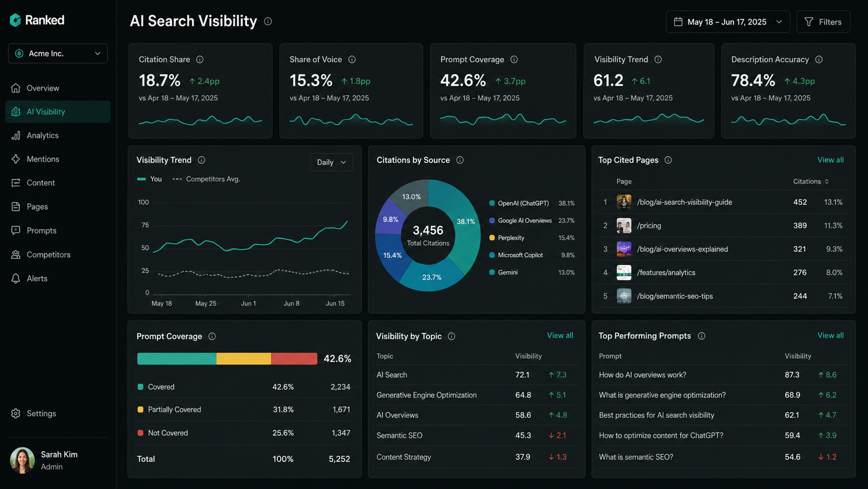
Task: Click the info icon on the Prompt Coverage KPI card
Action: point(514,60)
